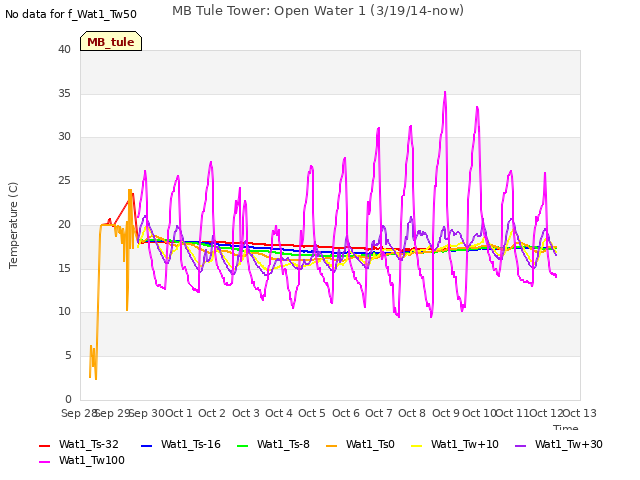Click the orange low point near Sep 28
This screenshot has height=480, width=640.
click(x=96, y=379)
